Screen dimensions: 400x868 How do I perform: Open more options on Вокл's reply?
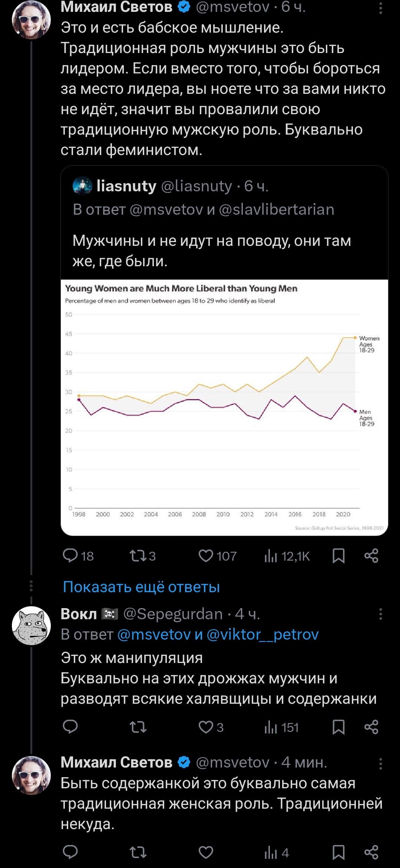coord(380,614)
